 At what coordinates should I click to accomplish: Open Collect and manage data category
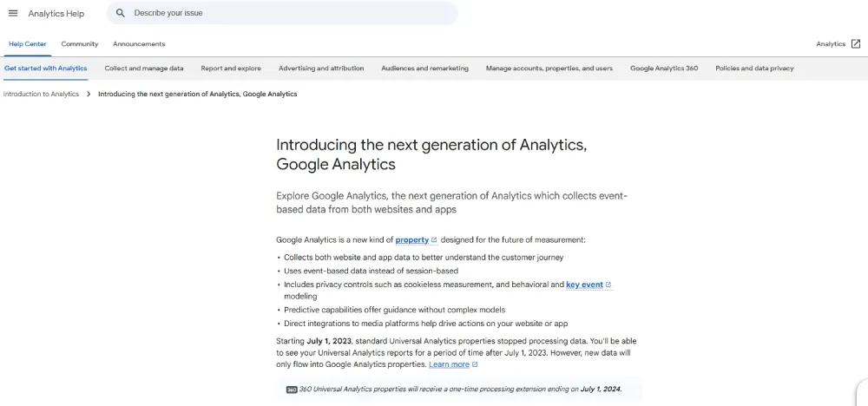coord(144,69)
